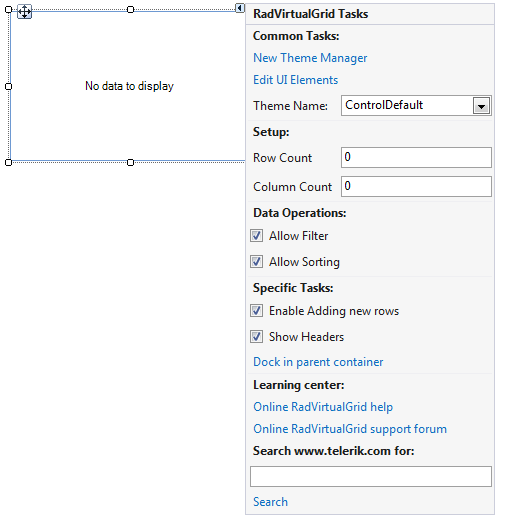This screenshot has height=522, width=505.
Task: Click the top-middle resize handle of the grid
Action: (131, 10)
